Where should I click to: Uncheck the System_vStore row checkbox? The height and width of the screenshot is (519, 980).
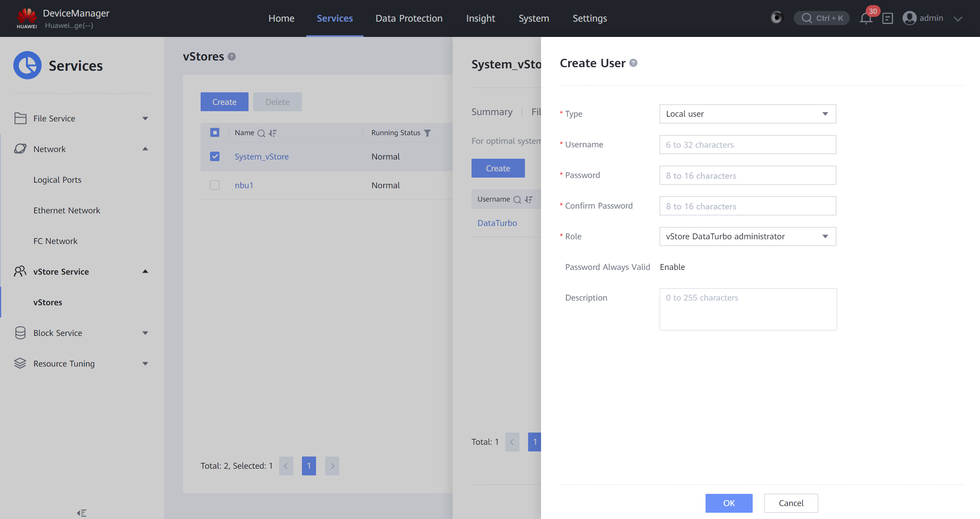pos(215,156)
